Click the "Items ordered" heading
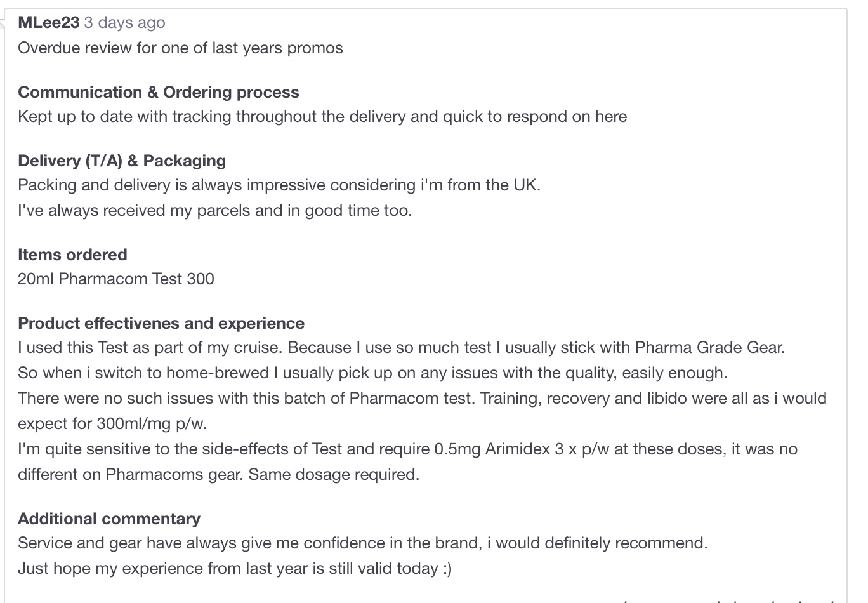Viewport: 868px width, 603px height. [72, 255]
